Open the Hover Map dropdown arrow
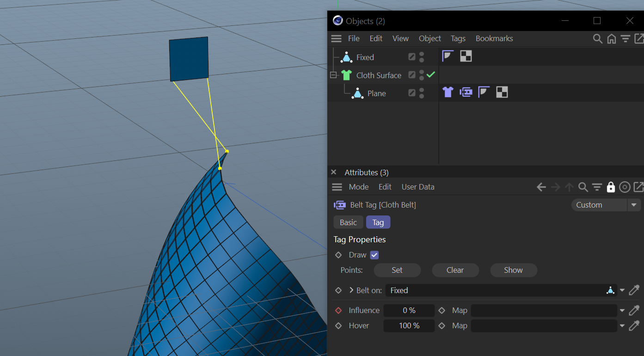 622,326
